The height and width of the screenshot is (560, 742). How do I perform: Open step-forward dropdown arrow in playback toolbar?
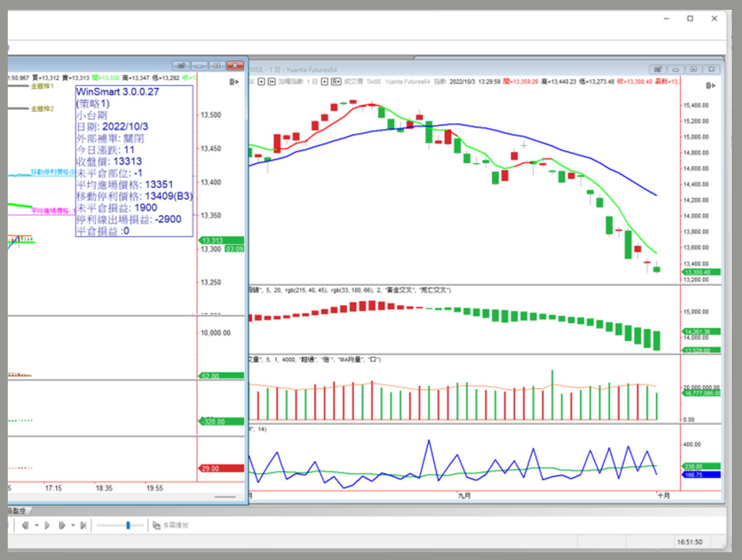[73, 525]
